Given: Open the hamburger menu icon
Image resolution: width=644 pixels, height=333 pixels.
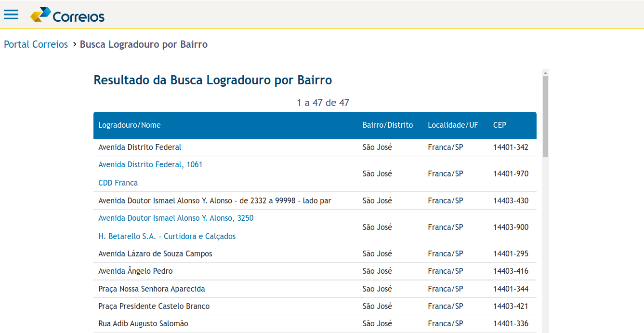Looking at the screenshot, I should pos(11,14).
